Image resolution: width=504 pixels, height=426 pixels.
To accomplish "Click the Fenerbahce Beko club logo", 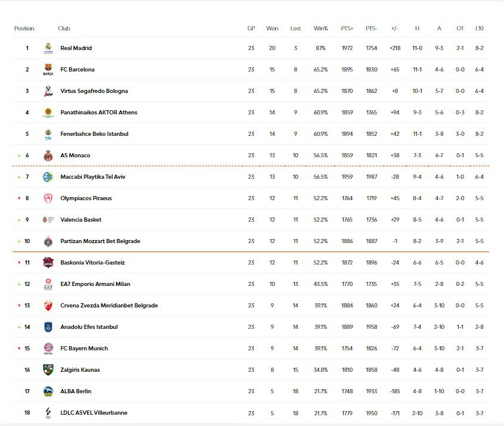I will point(48,134).
